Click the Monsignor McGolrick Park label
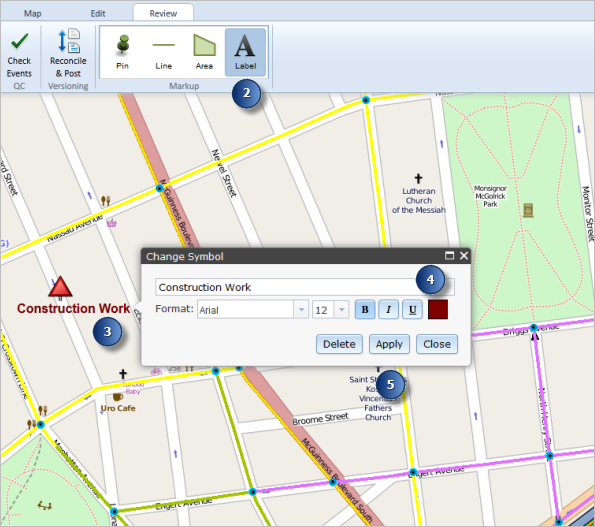The image size is (595, 527). click(x=490, y=196)
